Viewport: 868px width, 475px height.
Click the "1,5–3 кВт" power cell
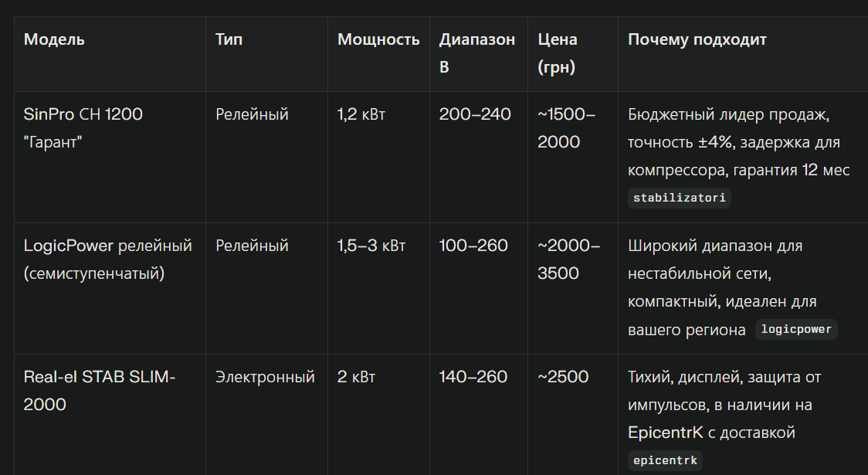point(371,246)
